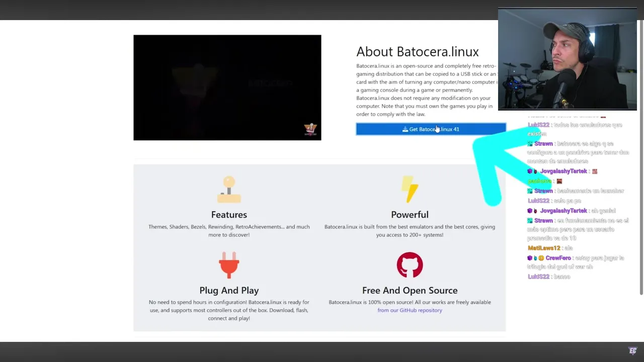This screenshot has height=362, width=644.
Task: Click MatiLaws12 username in chat
Action: tap(544, 248)
